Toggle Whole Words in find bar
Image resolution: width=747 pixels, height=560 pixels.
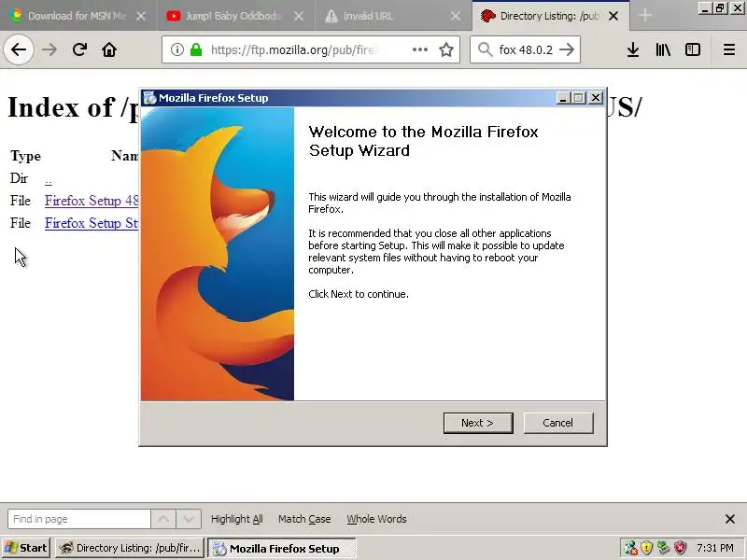tap(376, 519)
